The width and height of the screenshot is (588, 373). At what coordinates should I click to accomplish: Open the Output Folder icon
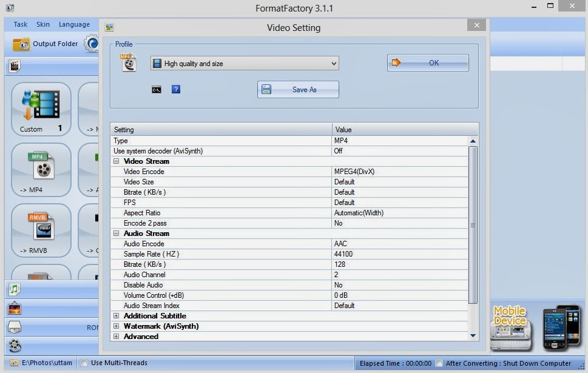click(21, 44)
